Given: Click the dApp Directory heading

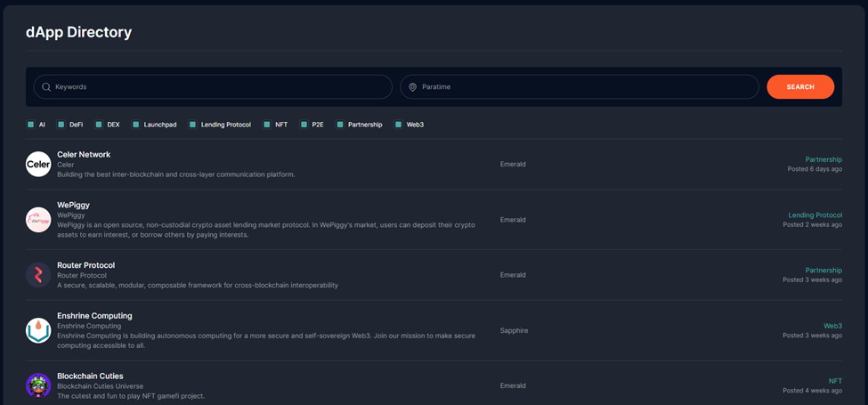Looking at the screenshot, I should [78, 32].
